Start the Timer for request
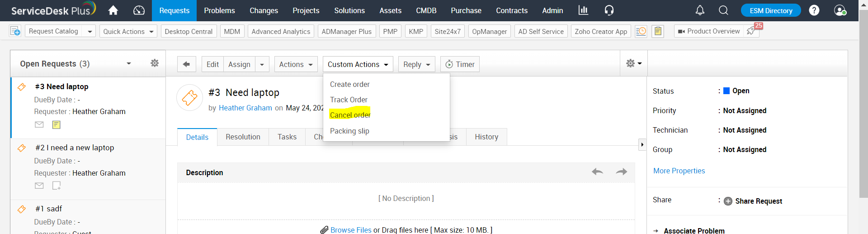868x234 pixels. 460,64
